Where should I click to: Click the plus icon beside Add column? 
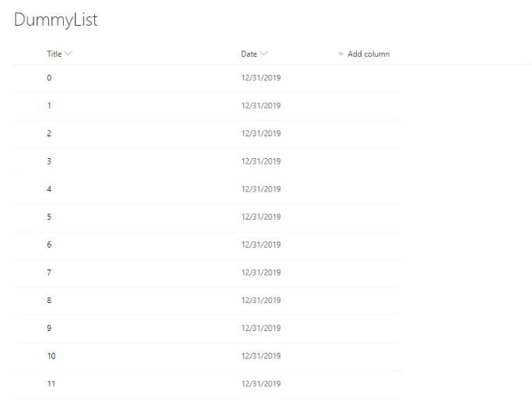click(x=340, y=54)
